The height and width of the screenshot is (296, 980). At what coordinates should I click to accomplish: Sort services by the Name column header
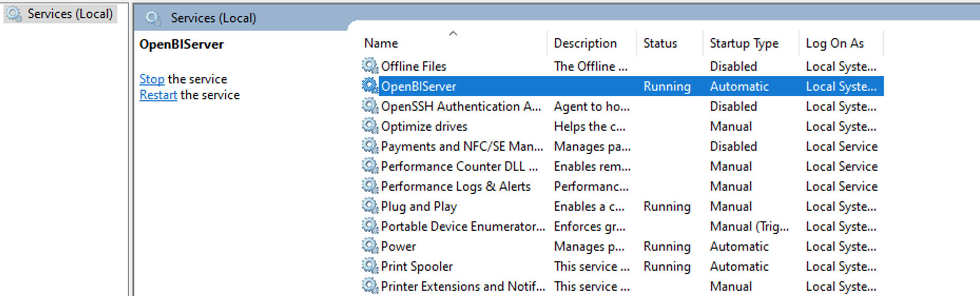pos(454,43)
